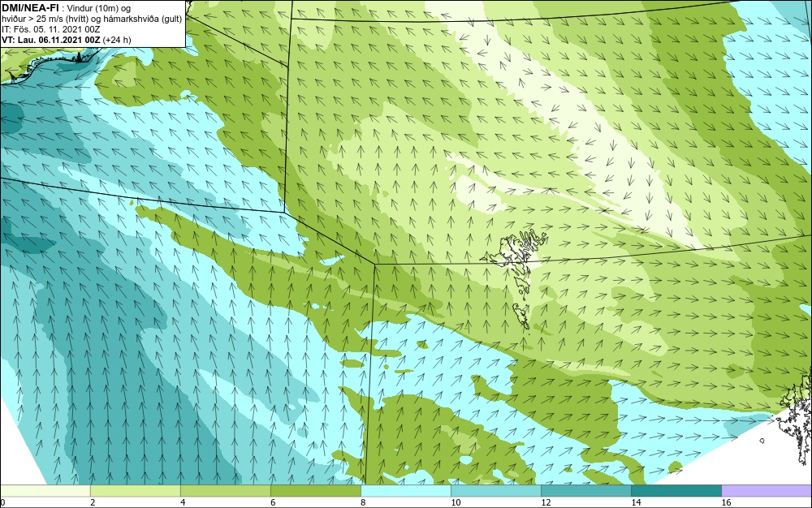Click the turquoise 10–12 m/s legend swatch
Screen dimensions: 812x508
[495, 491]
